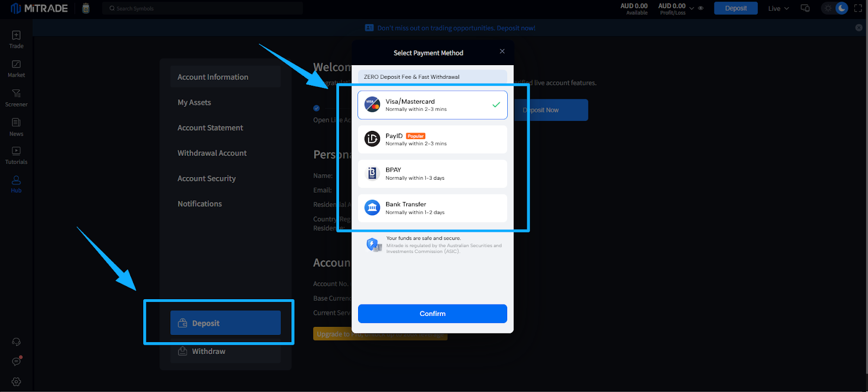Click the Deposit button in top bar
This screenshot has width=868, height=392.
736,8
